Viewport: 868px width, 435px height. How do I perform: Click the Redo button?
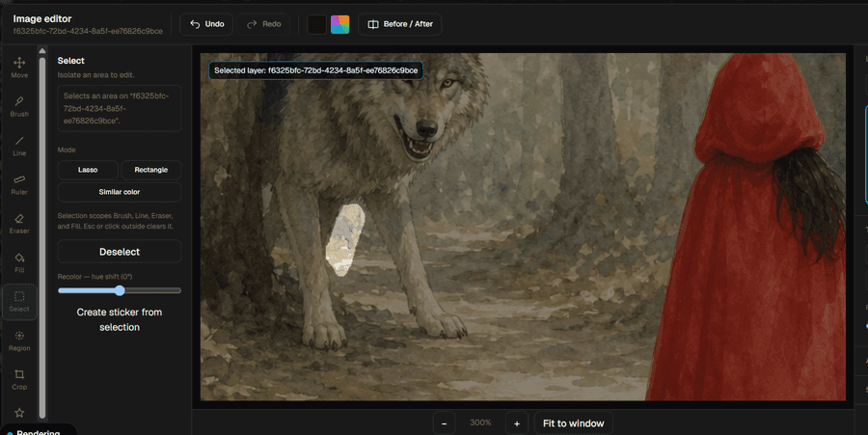[263, 24]
